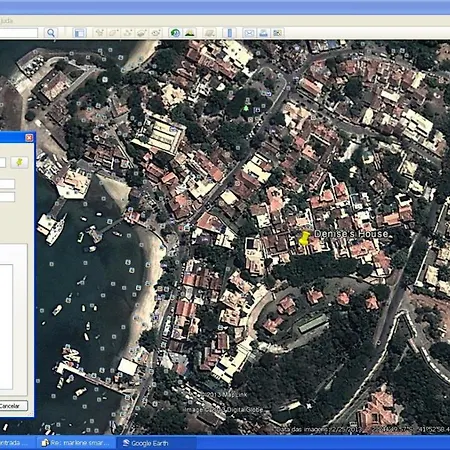Toggle the sidebar panel icon
The image size is (450, 450).
[x=79, y=33]
